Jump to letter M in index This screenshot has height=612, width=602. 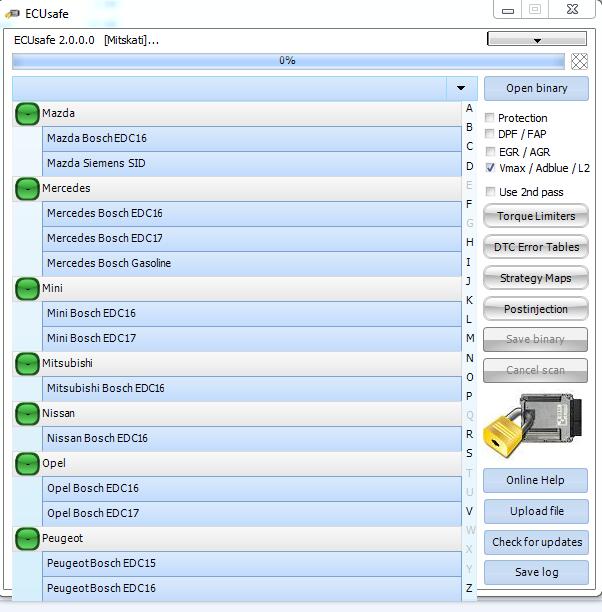[470, 338]
